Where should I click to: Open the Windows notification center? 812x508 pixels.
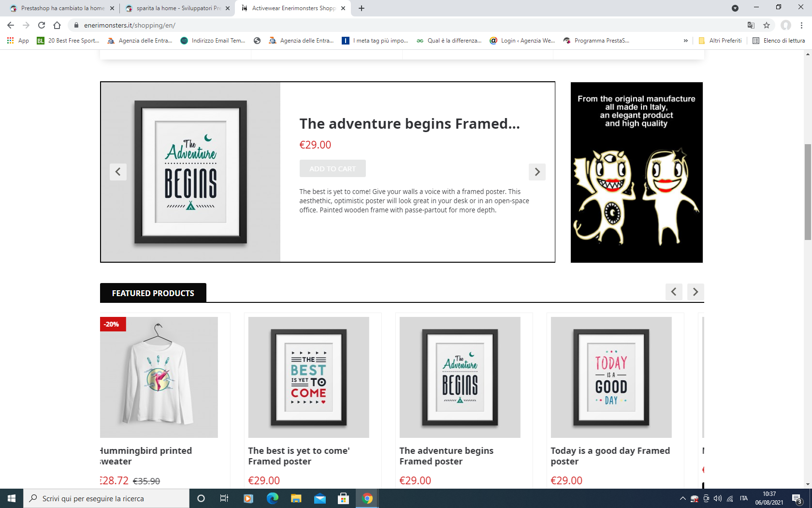click(797, 498)
